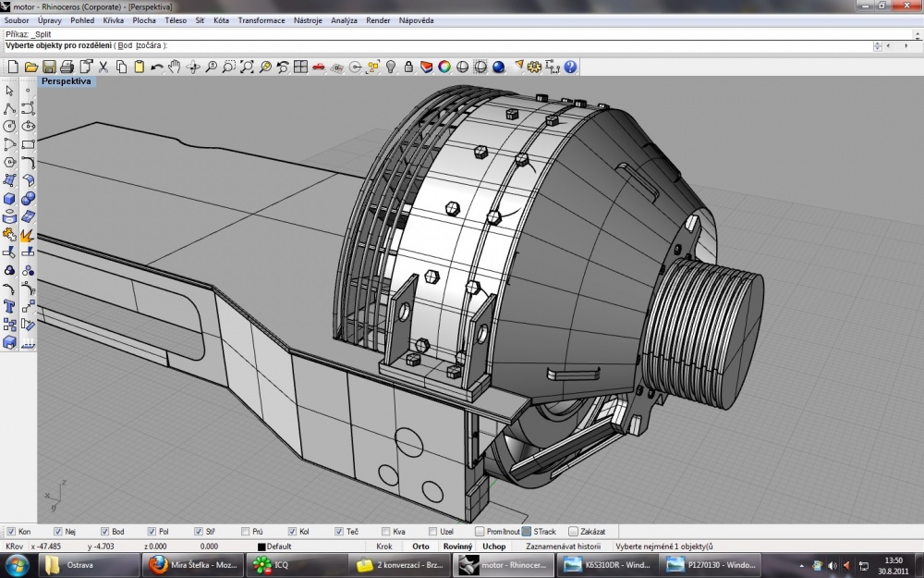Screen dimensions: 924x578
Task: Toggle the Krok snap button
Action: tap(384, 547)
